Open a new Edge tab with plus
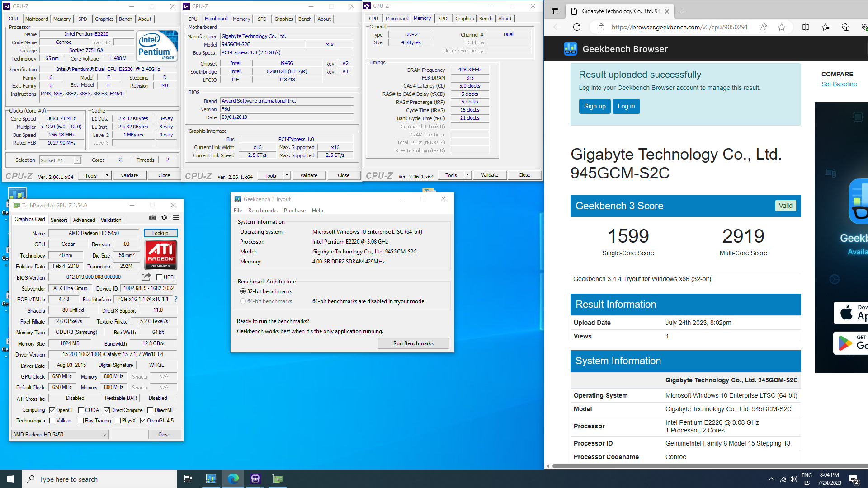Viewport: 868px width, 488px height. pyautogui.click(x=682, y=11)
